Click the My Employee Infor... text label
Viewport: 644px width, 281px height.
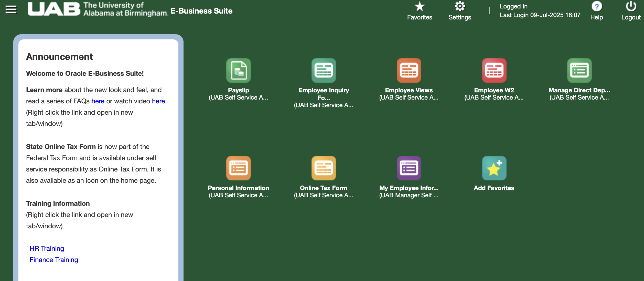[409, 188]
